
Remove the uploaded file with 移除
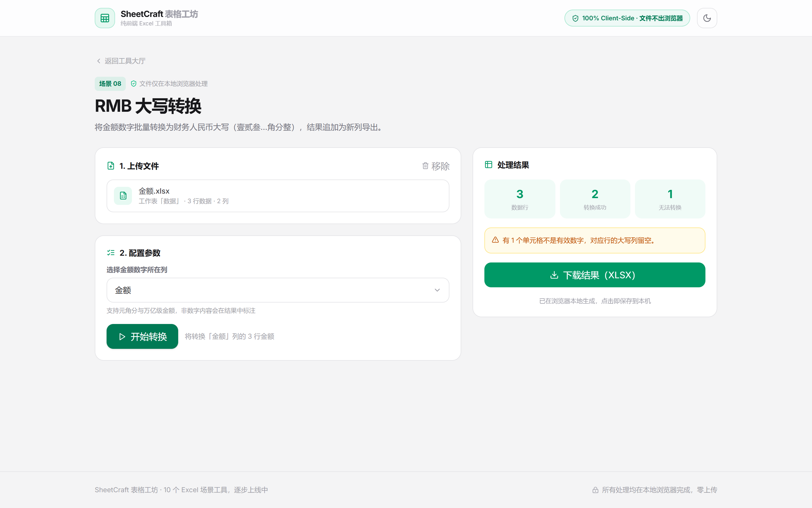pos(436,166)
